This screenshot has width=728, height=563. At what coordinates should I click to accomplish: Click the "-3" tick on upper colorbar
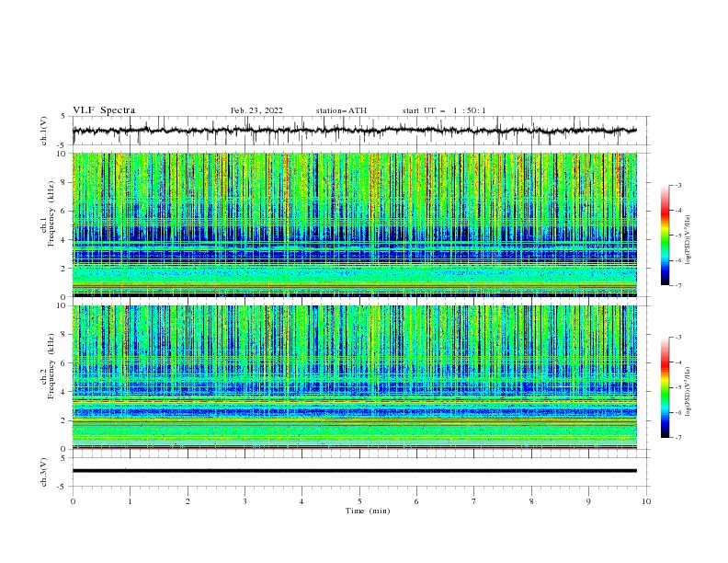coord(677,185)
